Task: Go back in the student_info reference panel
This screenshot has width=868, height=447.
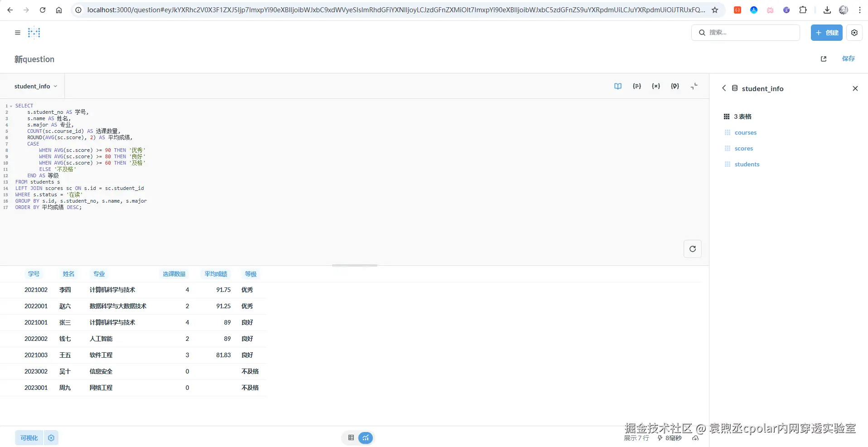Action: pyautogui.click(x=724, y=88)
